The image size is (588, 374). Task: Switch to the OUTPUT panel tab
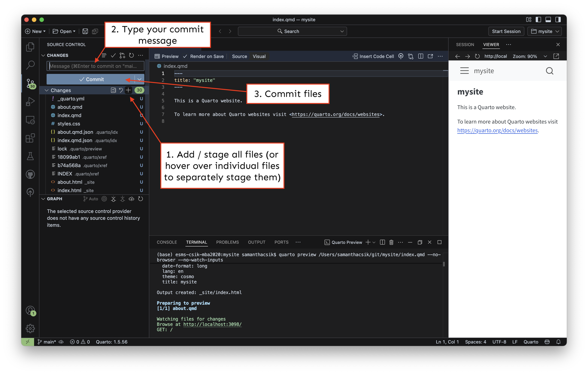[x=256, y=242]
